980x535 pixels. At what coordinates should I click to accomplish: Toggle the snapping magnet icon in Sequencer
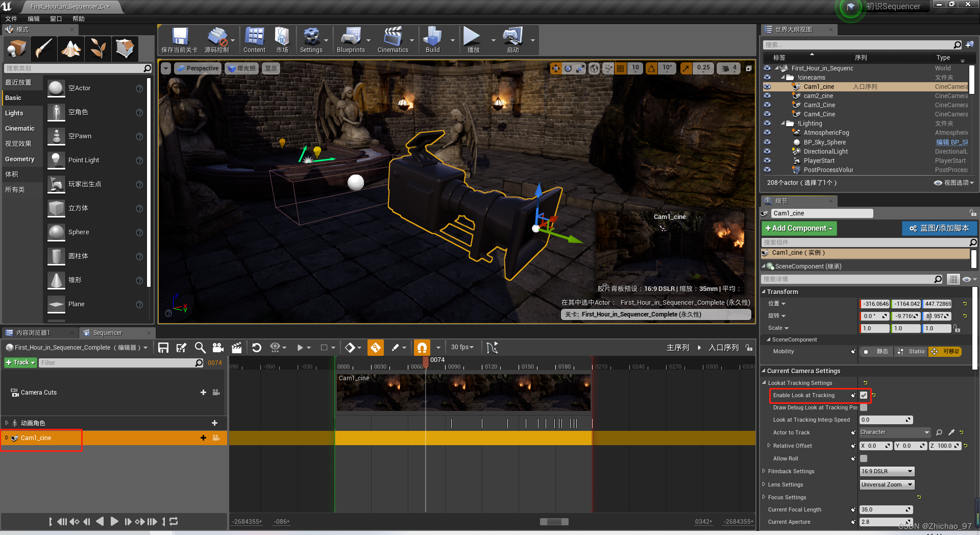click(x=422, y=347)
